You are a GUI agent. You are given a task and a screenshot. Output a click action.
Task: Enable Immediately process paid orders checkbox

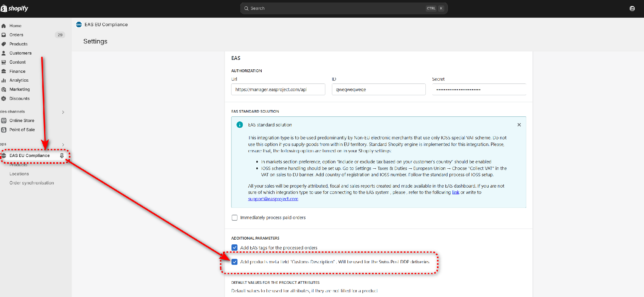(x=235, y=218)
